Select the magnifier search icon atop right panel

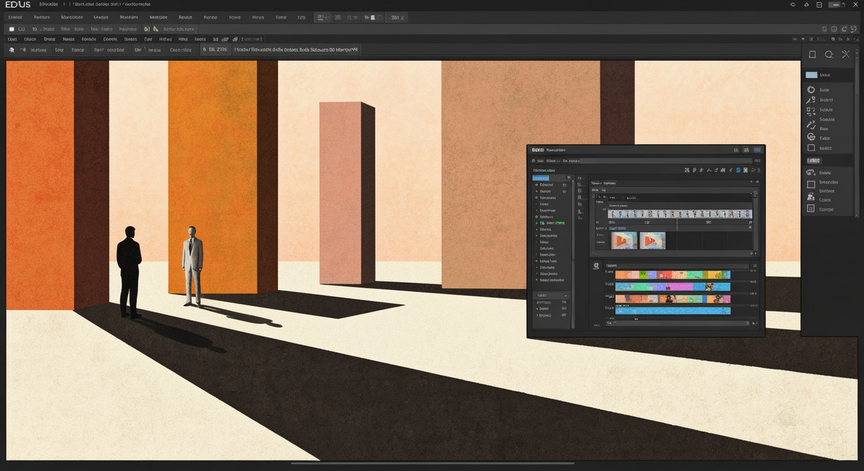click(829, 55)
